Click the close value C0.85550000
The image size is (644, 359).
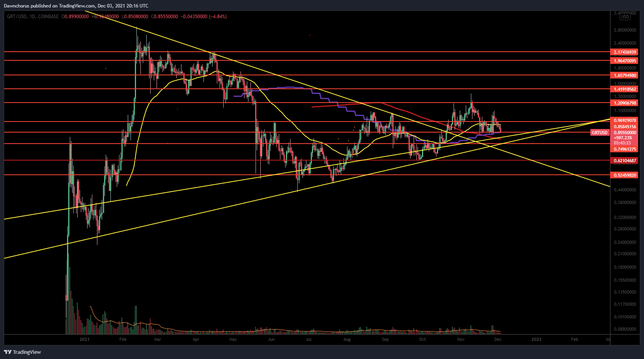point(164,17)
